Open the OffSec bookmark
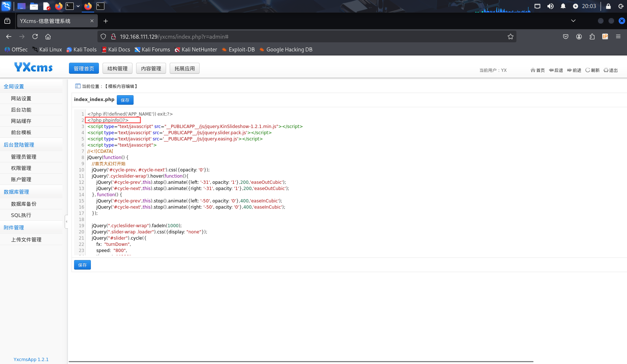Viewport: 627px width, 364px height. click(16, 50)
